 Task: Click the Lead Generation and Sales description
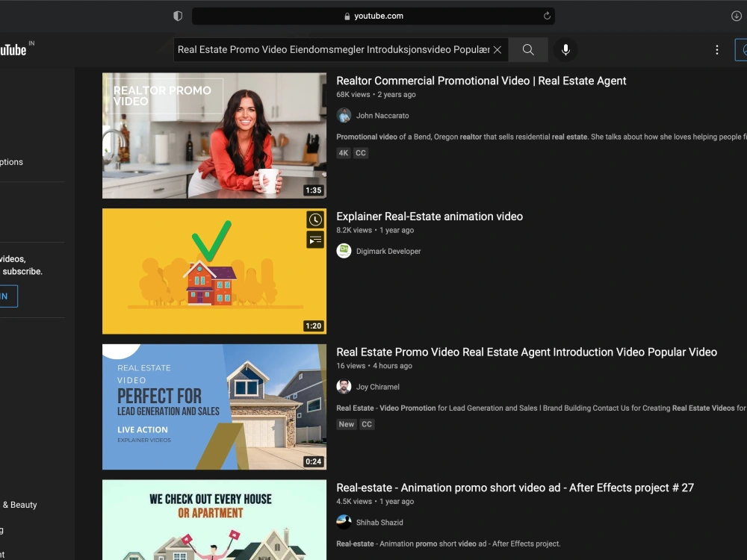tap(541, 408)
